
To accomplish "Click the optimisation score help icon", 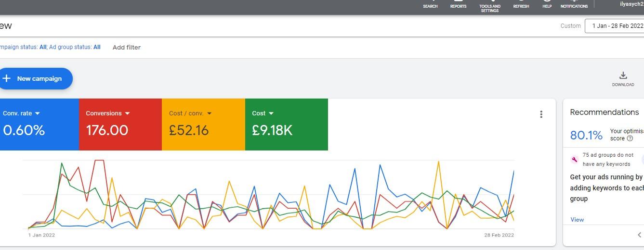I will tap(630, 138).
